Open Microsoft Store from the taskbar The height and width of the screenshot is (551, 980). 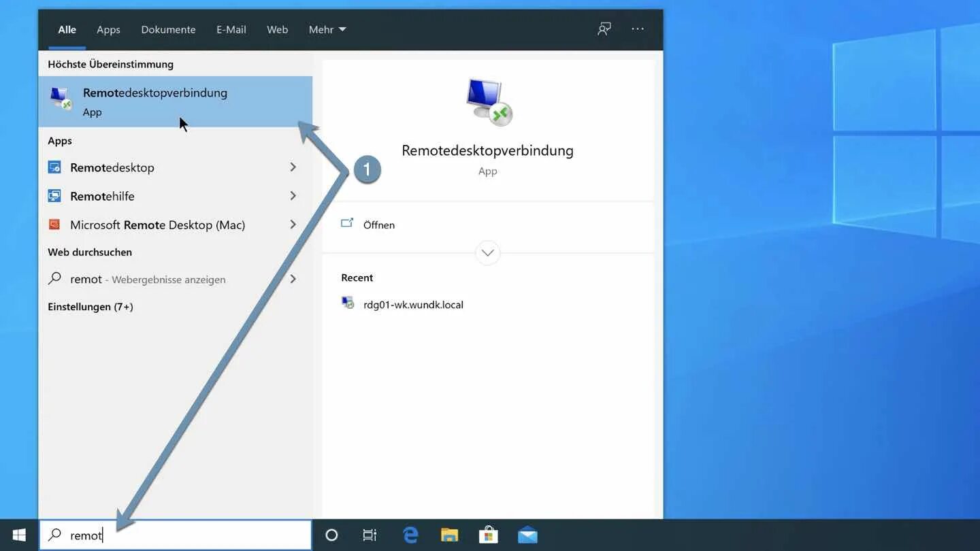pyautogui.click(x=488, y=535)
